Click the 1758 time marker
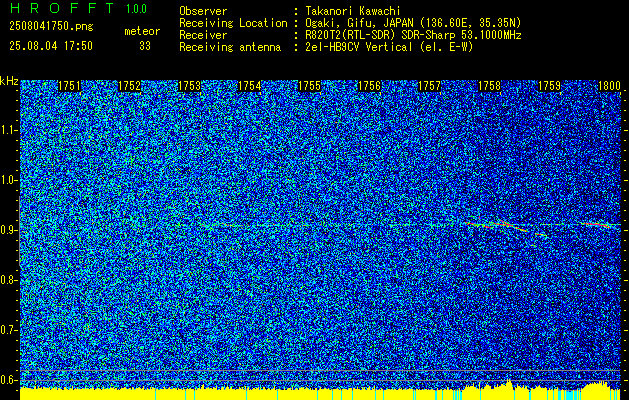Screen dimensions: 629x400 coord(490,86)
